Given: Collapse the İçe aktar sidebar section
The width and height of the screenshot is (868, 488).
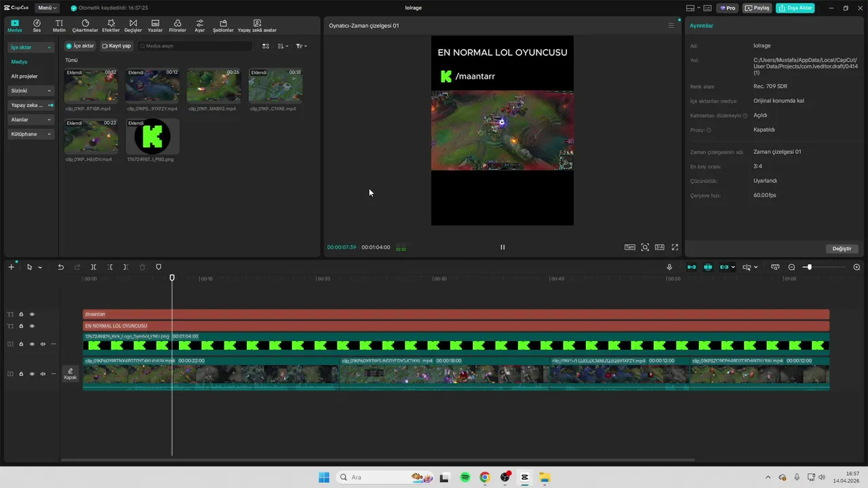Looking at the screenshot, I should [31, 47].
